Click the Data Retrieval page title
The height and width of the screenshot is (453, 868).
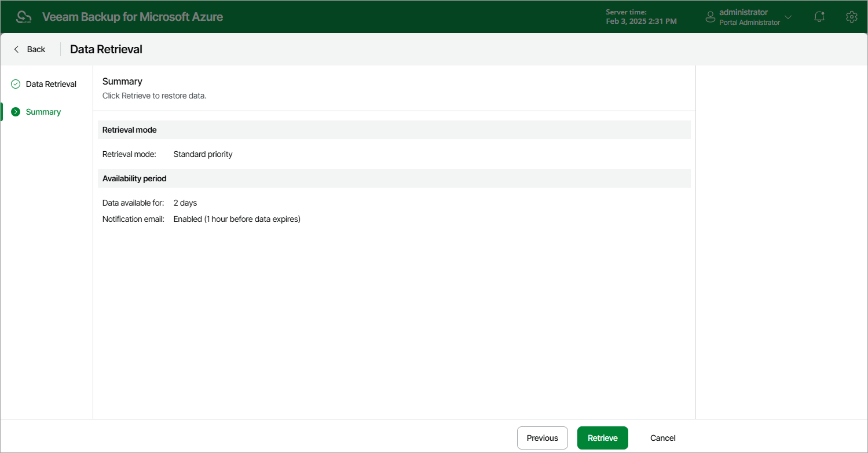pos(105,49)
